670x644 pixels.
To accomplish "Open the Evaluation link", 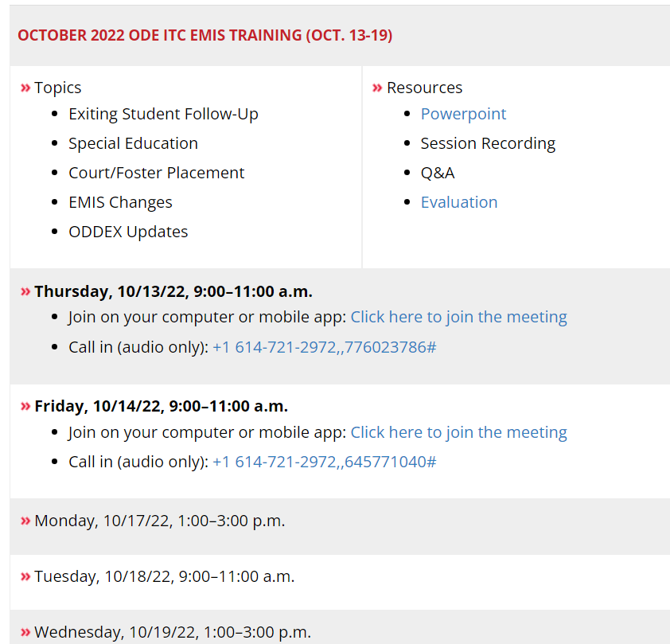I will (x=459, y=202).
